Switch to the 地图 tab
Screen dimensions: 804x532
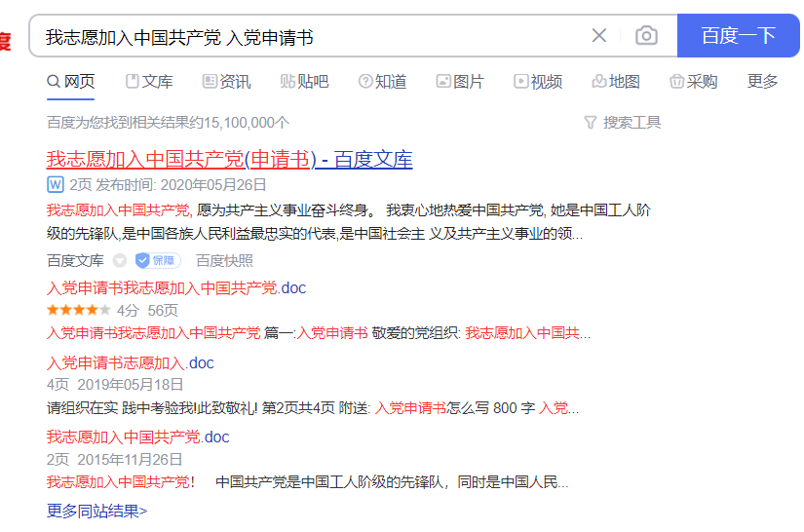[x=616, y=82]
